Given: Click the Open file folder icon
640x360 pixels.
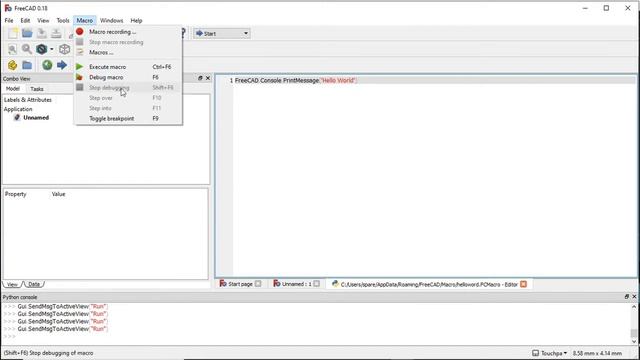Looking at the screenshot, I should pyautogui.click(x=27, y=33).
